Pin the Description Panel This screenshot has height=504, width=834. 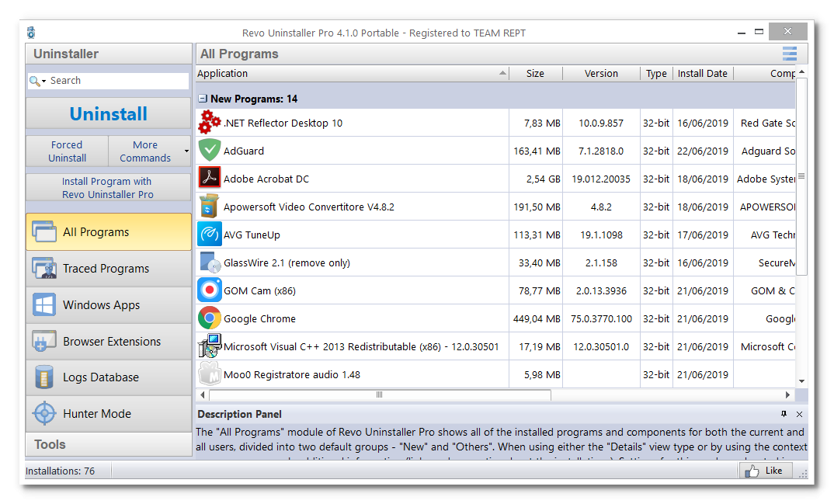(x=784, y=414)
